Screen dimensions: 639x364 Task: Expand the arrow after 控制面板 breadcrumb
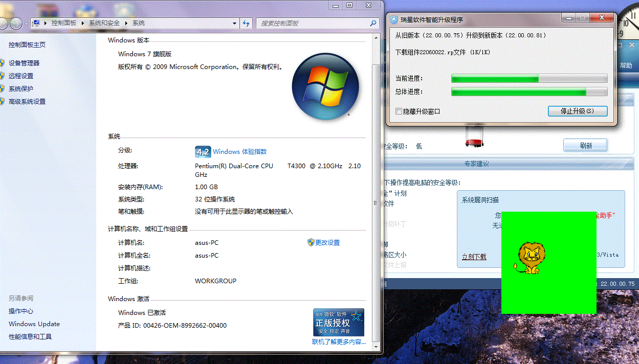coord(82,23)
